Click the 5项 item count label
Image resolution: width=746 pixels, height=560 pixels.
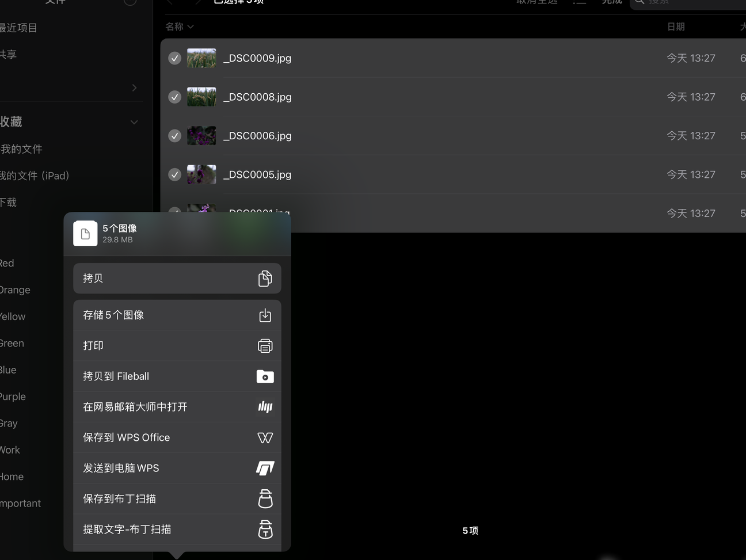pyautogui.click(x=470, y=531)
